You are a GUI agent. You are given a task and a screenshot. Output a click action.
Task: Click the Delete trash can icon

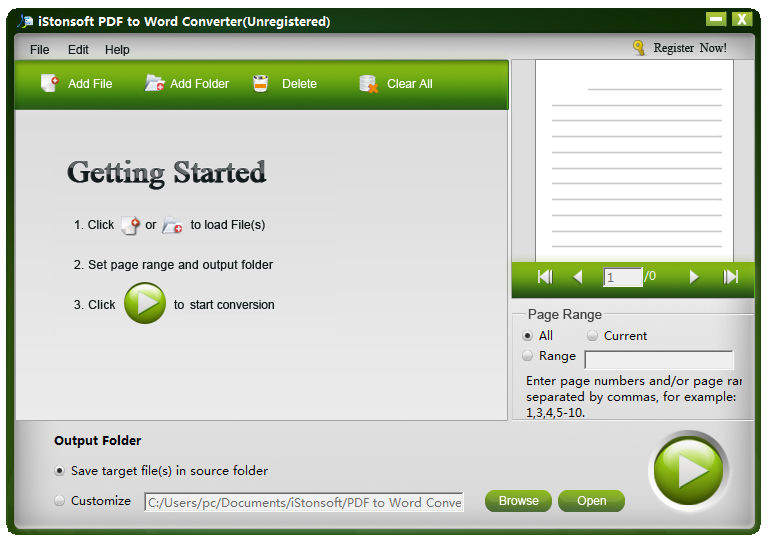pyautogui.click(x=261, y=83)
